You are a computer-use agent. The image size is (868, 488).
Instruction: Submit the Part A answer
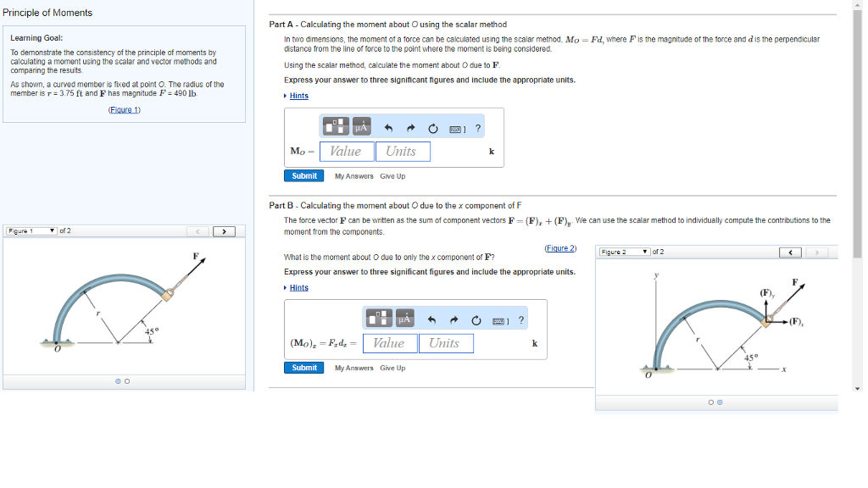[304, 175]
